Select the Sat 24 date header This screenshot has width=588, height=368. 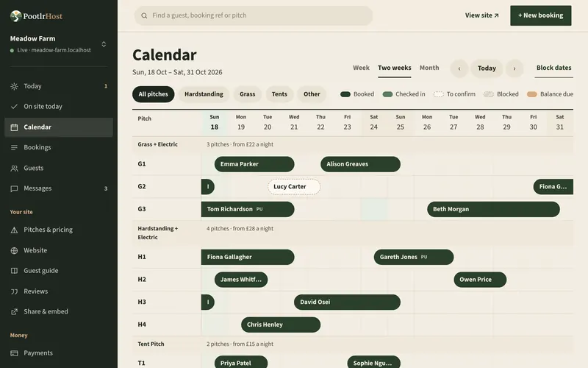coord(374,122)
